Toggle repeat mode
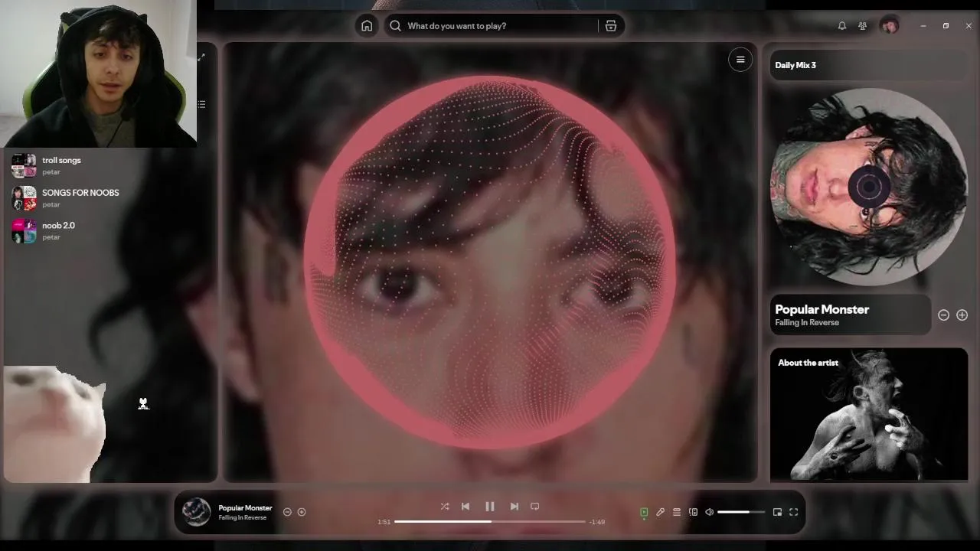The height and width of the screenshot is (551, 980). click(x=535, y=507)
